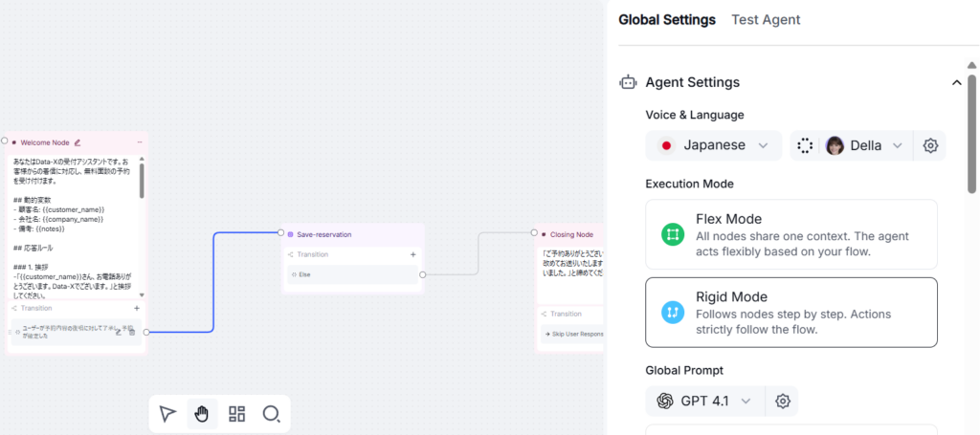Open the Japanese language dropdown
980x435 pixels.
pos(714,145)
